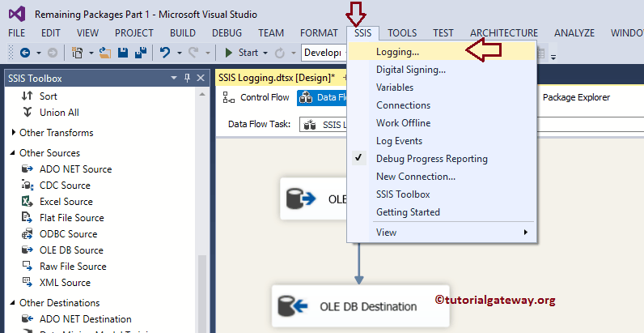The image size is (644, 333).
Task: Choose Digital Signing... menu item
Action: [442, 70]
